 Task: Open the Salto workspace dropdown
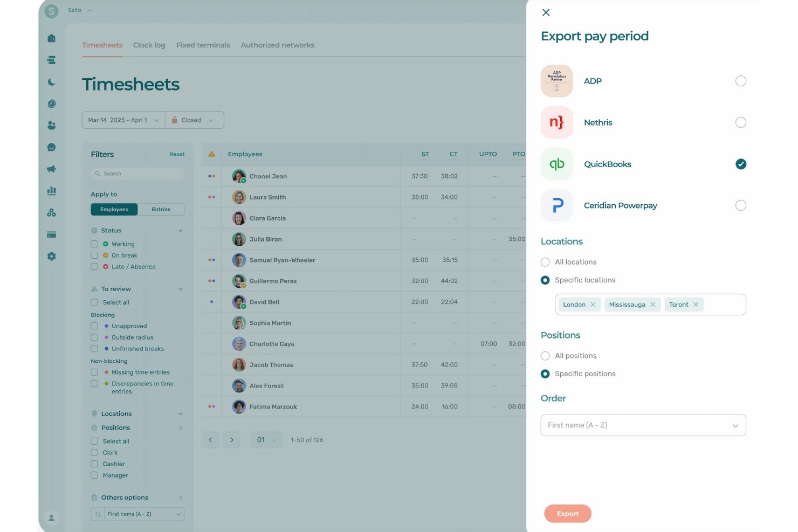coord(80,10)
